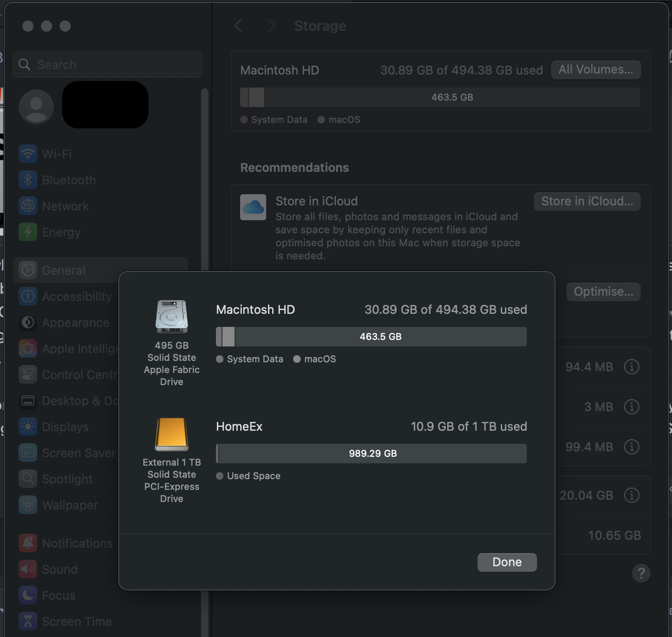Click the HomeEx storage usage bar
Viewport: 672px width, 637px height.
(x=371, y=454)
